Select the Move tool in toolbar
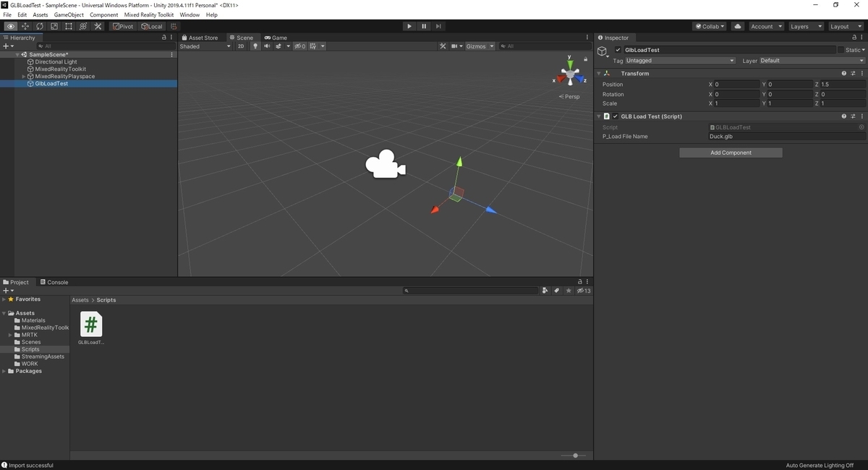Screen dimensions: 868x470 (x=25, y=27)
